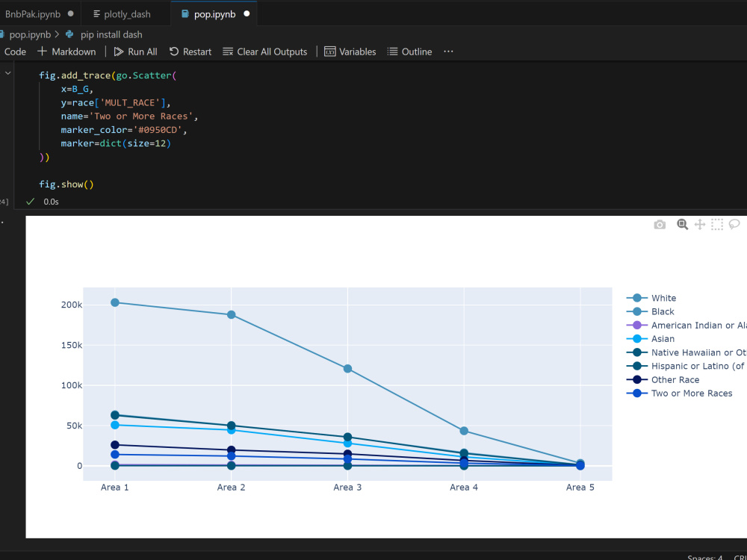The image size is (747, 560).
Task: Click the 0.0s execution time text
Action: [x=51, y=202]
